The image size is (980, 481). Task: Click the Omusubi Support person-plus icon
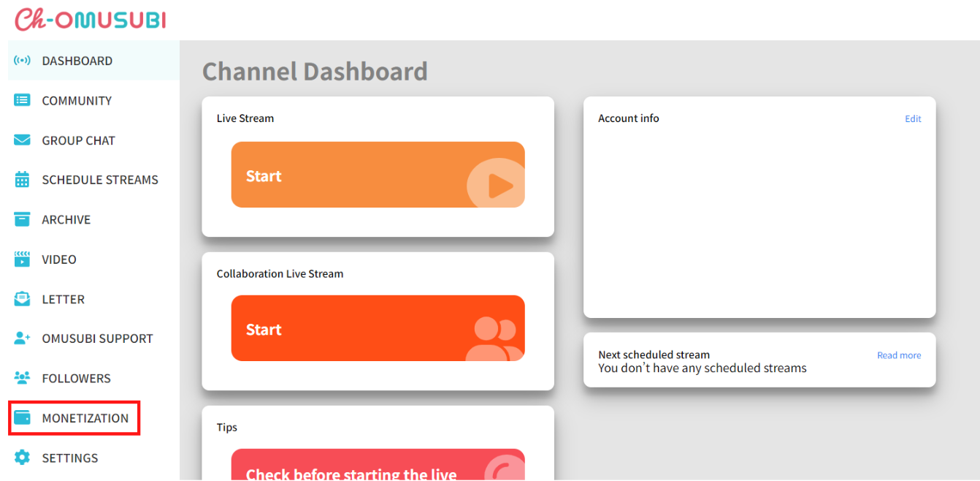23,338
